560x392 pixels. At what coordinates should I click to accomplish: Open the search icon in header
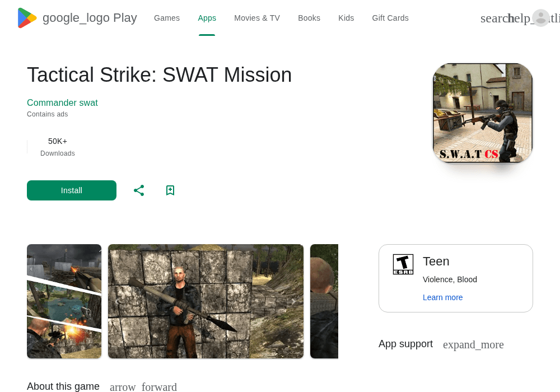tap(494, 18)
